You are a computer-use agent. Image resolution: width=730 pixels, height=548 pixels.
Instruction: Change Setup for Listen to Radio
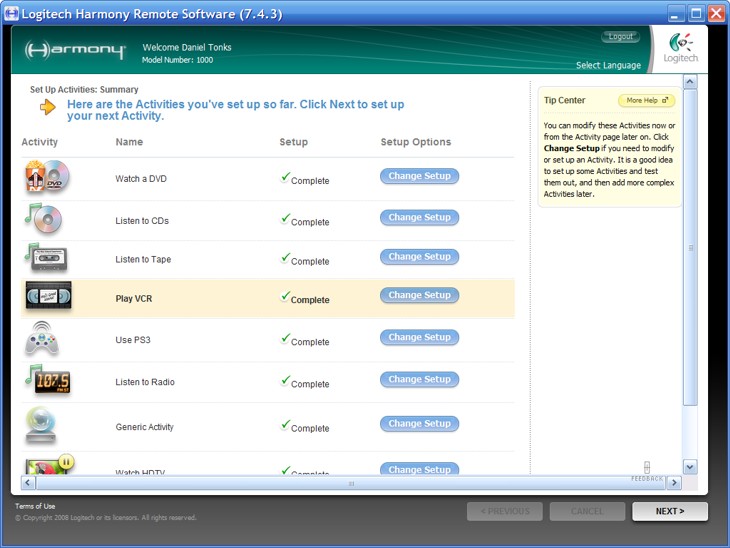click(419, 379)
